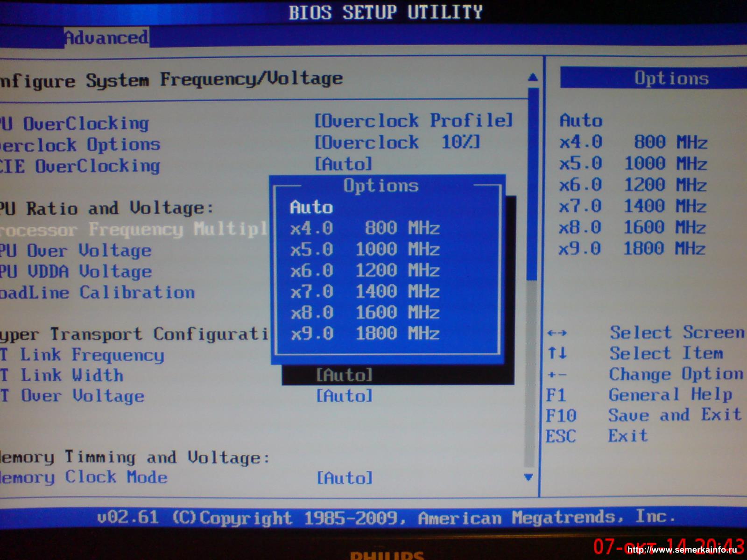Select x6.0 1200 MHz multiplier option
Viewport: 747px width, 560px height.
coord(365,270)
